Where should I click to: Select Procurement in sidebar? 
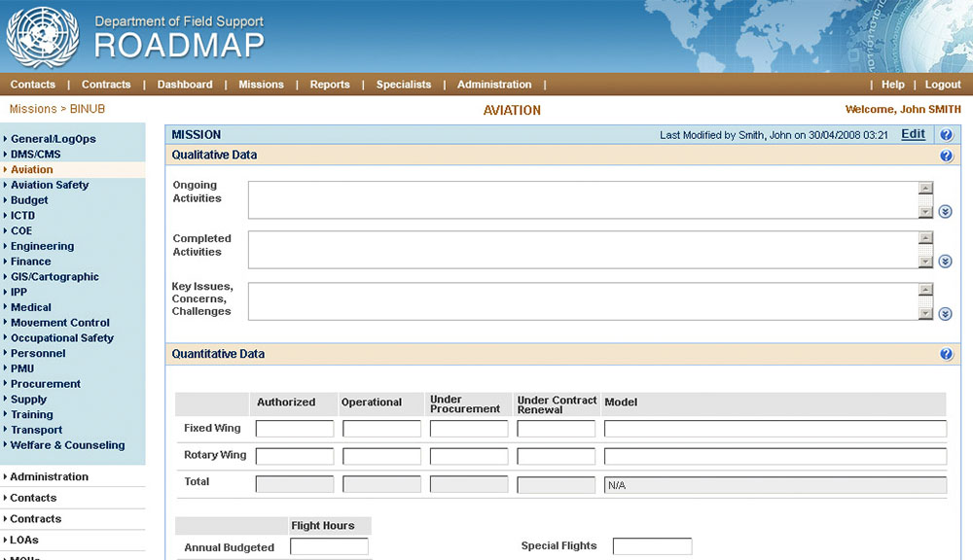click(x=46, y=384)
